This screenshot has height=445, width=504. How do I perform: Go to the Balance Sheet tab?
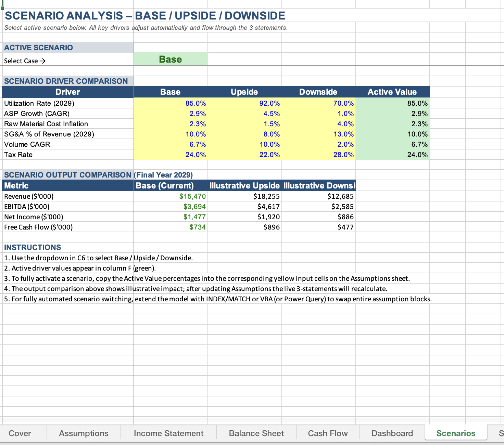point(256,433)
